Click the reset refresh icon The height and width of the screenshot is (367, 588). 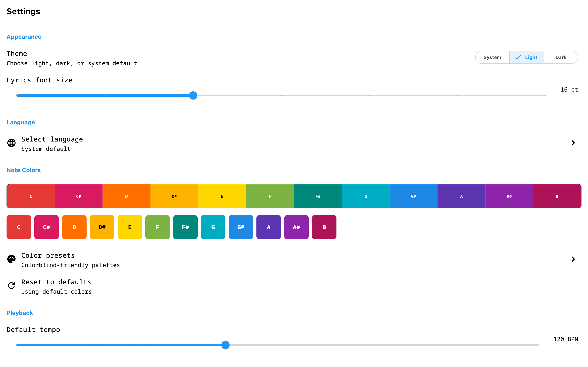[x=11, y=285]
